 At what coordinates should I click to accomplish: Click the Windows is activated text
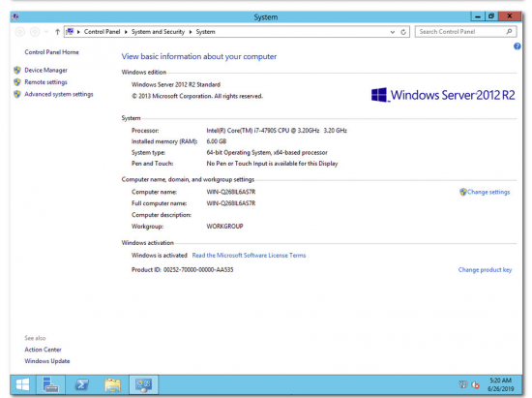point(160,255)
